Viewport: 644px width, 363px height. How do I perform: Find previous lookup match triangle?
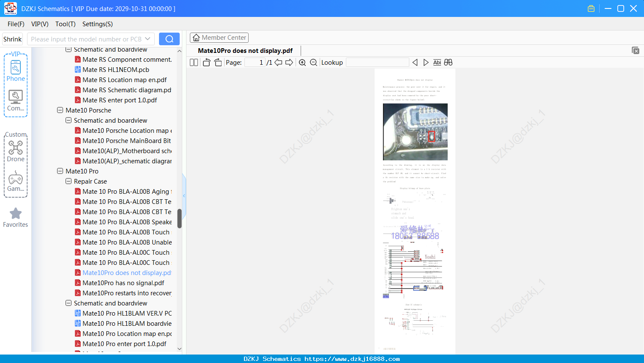coord(415,63)
